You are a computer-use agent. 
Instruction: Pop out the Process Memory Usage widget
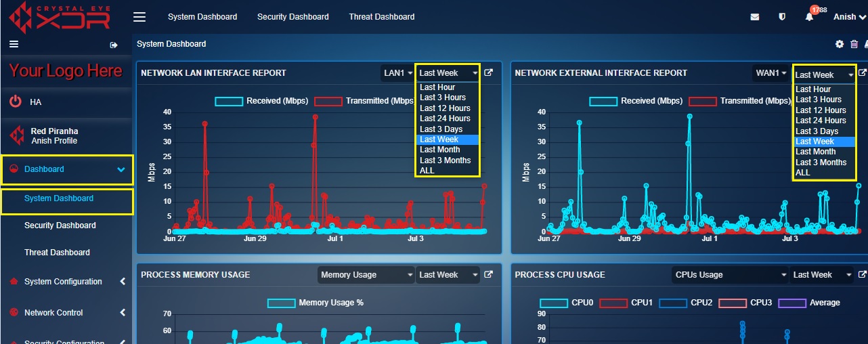point(488,274)
